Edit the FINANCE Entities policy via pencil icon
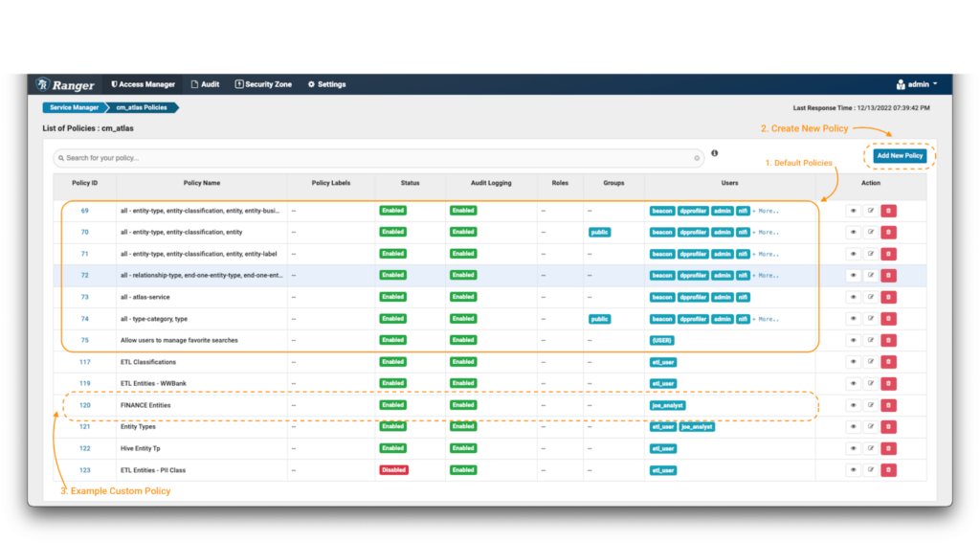 coord(870,405)
